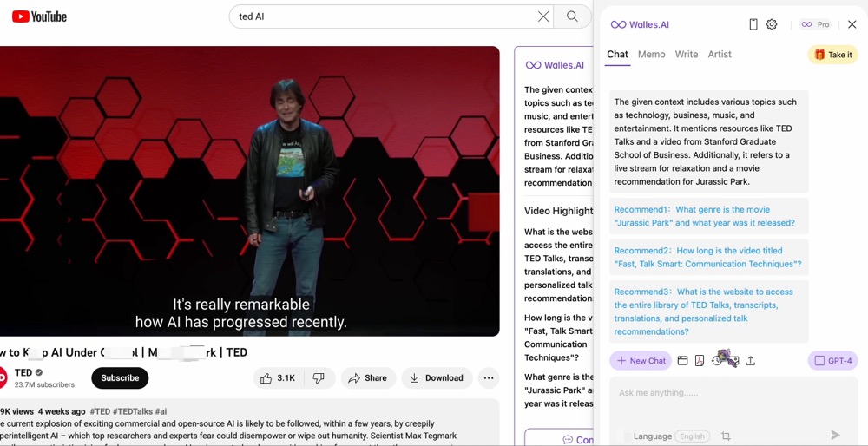Like the video with 3.1K likes

coord(278,378)
